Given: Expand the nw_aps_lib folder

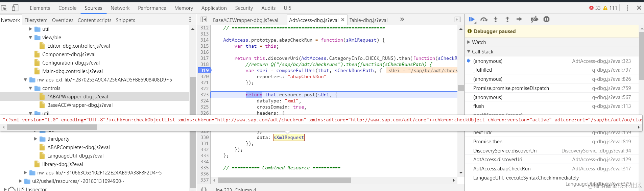Looking at the screenshot, I should 25,173.
